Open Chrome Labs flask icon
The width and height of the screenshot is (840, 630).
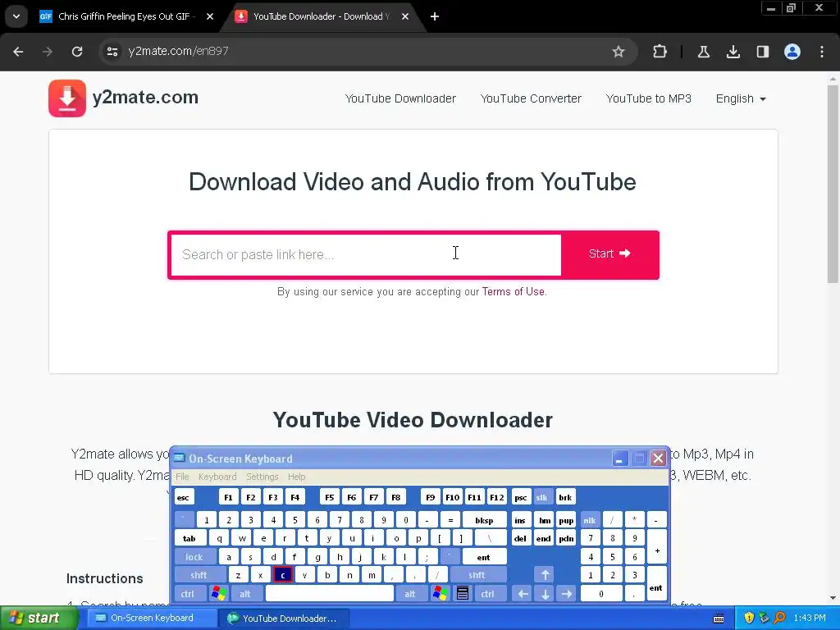[703, 52]
